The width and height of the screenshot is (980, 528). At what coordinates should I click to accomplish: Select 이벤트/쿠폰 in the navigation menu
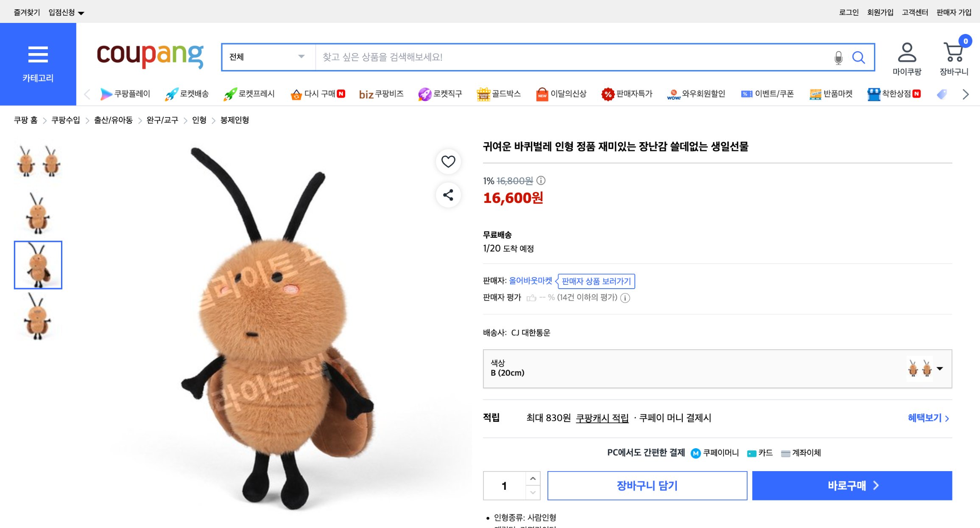(x=775, y=94)
